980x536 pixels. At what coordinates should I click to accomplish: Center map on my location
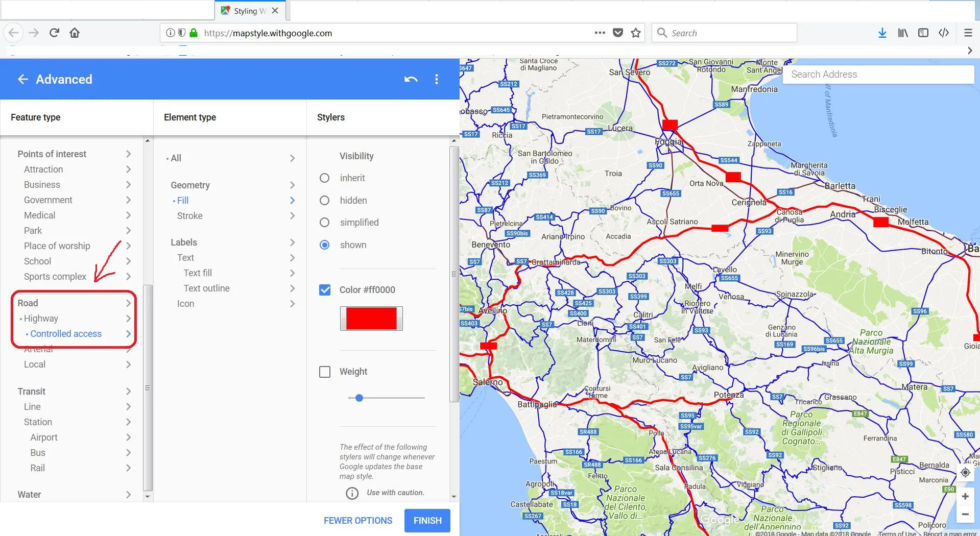(965, 472)
